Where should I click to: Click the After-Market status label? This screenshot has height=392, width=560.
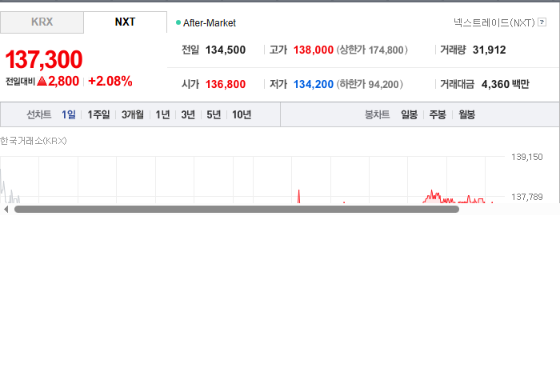coord(210,23)
